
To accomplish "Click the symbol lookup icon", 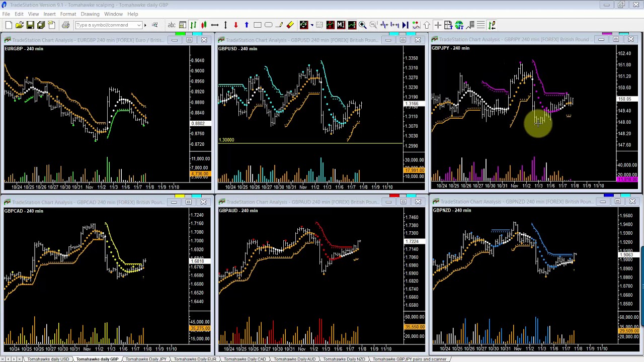I will click(x=155, y=25).
